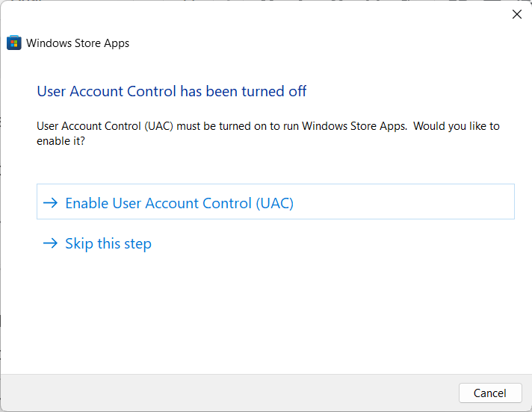Select Enable User Account Control (UAC) option

[x=179, y=203]
